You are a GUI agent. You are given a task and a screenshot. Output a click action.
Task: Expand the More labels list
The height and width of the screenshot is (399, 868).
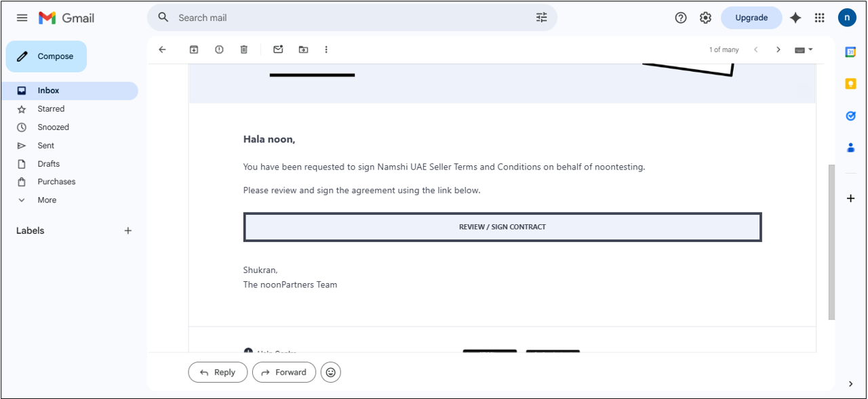click(47, 200)
